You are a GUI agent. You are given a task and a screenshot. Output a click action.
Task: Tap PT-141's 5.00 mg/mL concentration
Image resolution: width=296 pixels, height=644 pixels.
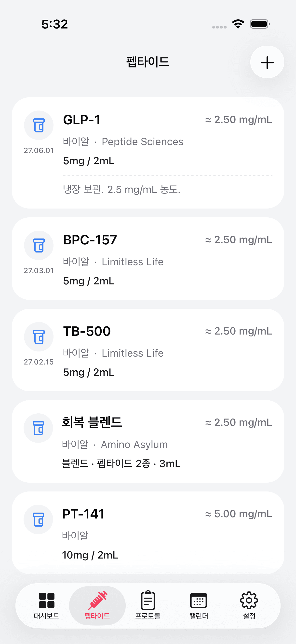[238, 514]
